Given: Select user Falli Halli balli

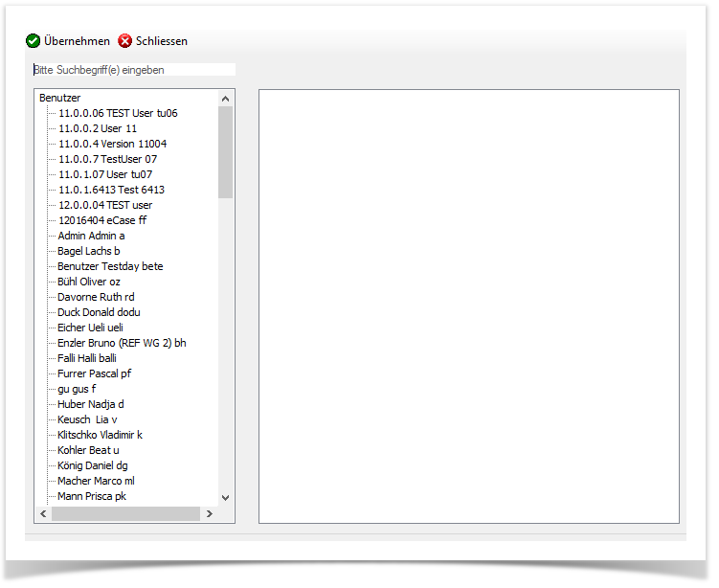Looking at the screenshot, I should (x=87, y=358).
